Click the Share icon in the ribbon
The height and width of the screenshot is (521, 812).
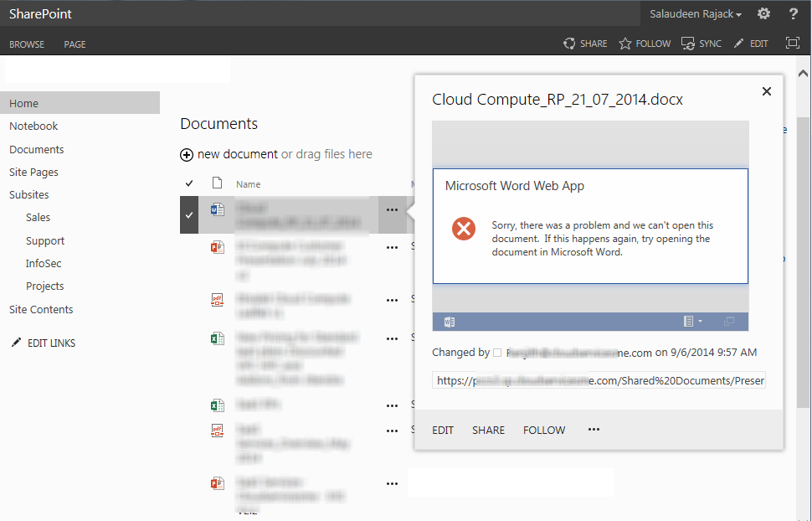(569, 44)
